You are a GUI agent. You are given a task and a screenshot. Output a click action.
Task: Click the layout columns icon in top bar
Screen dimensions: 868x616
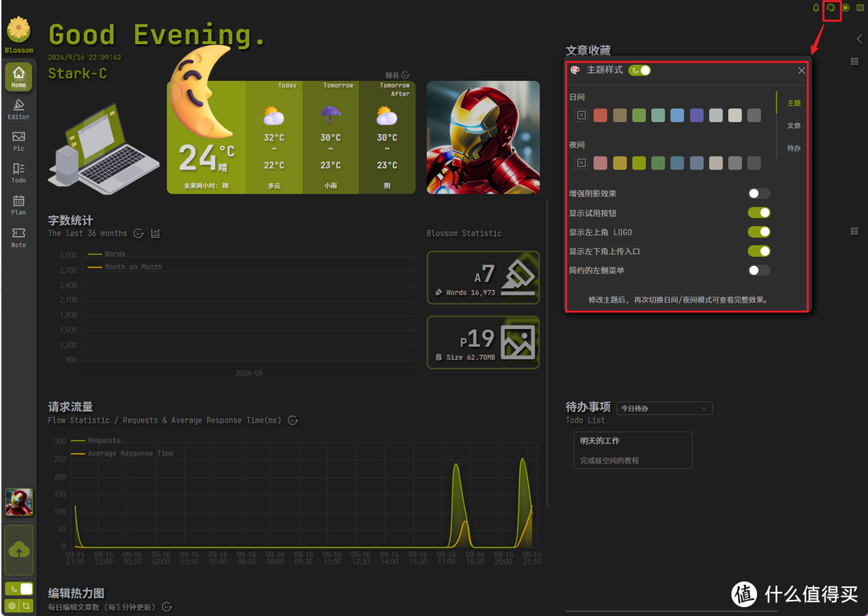point(860,8)
